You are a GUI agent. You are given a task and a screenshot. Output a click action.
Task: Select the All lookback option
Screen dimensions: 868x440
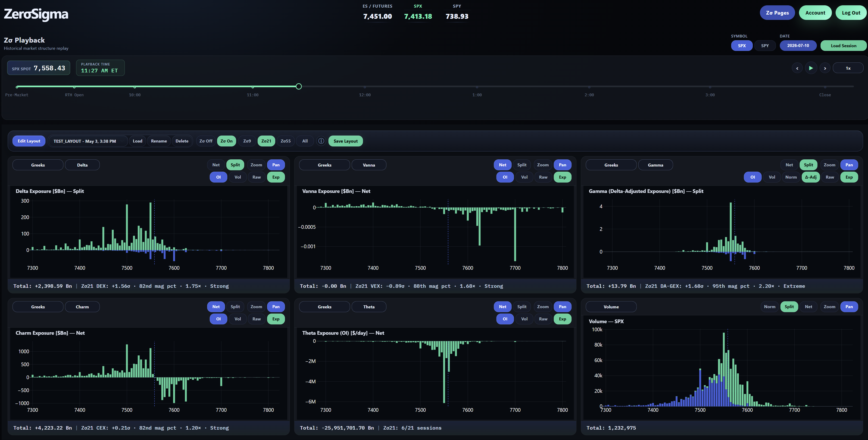305,141
